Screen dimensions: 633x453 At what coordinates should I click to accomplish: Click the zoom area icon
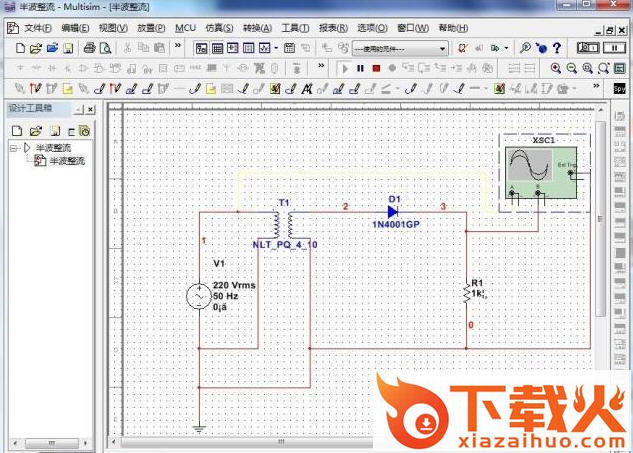[588, 68]
